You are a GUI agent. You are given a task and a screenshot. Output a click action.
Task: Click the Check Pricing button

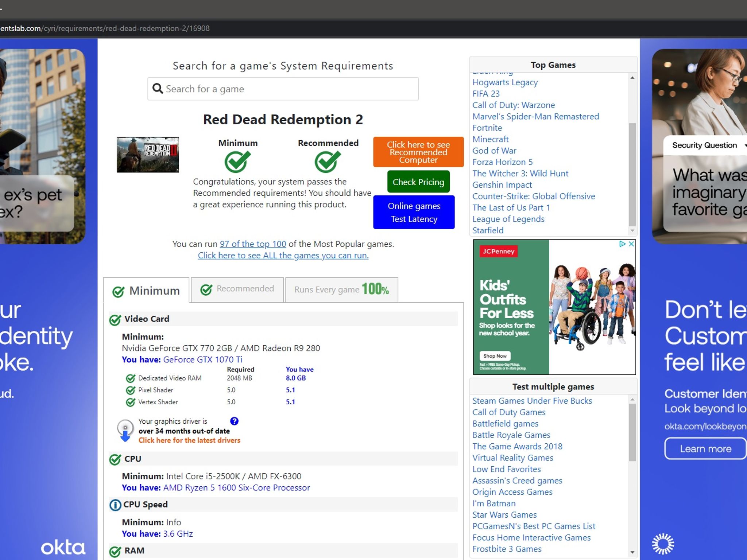(x=418, y=182)
